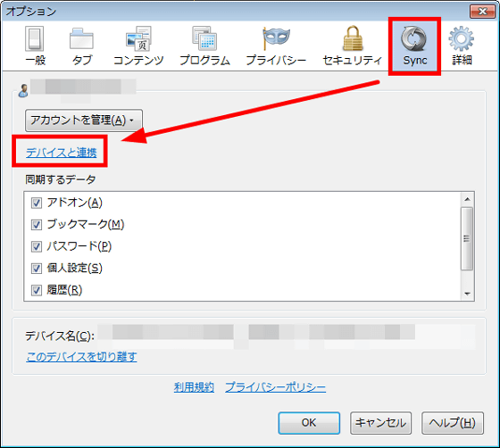The width and height of the screenshot is (500, 448).
Task: Open the 一般 (General) options panel
Action: tap(35, 46)
